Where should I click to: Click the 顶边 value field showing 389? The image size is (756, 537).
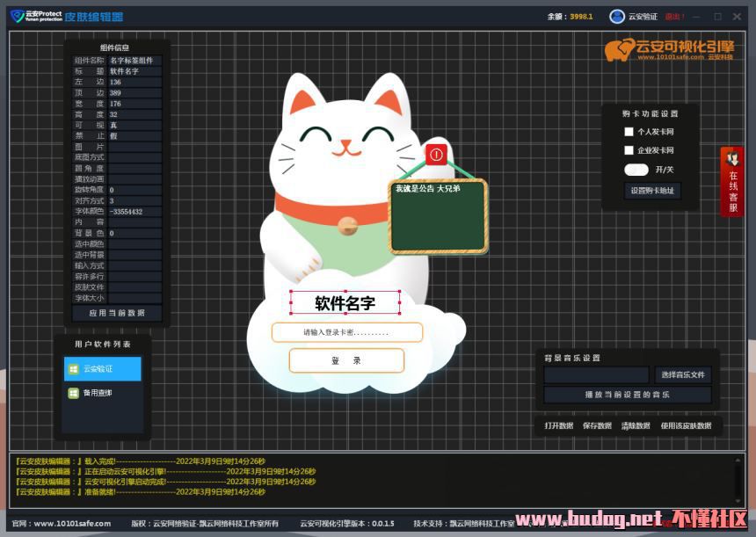click(135, 93)
